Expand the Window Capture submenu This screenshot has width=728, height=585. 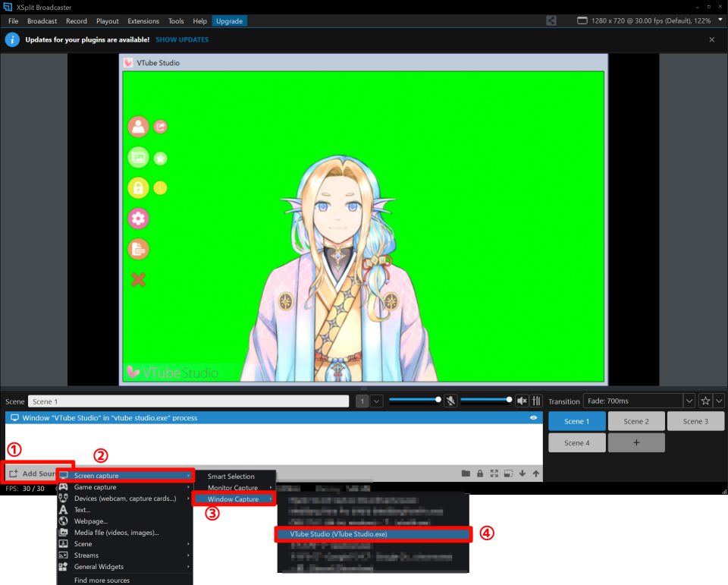point(235,499)
